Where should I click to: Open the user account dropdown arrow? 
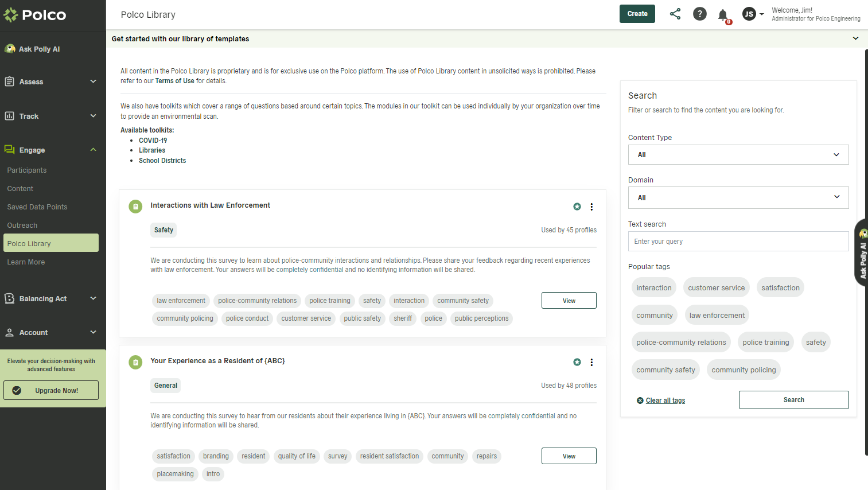(x=762, y=14)
